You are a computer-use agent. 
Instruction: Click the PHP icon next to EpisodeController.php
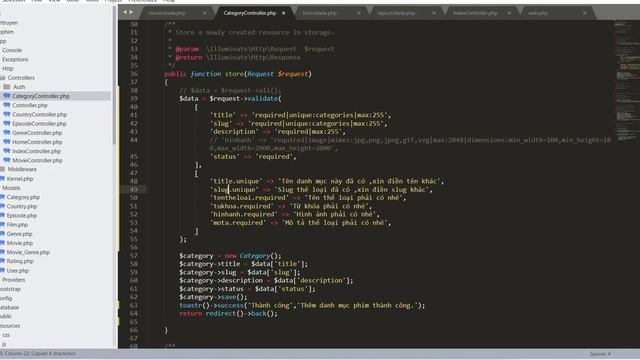tap(7, 123)
